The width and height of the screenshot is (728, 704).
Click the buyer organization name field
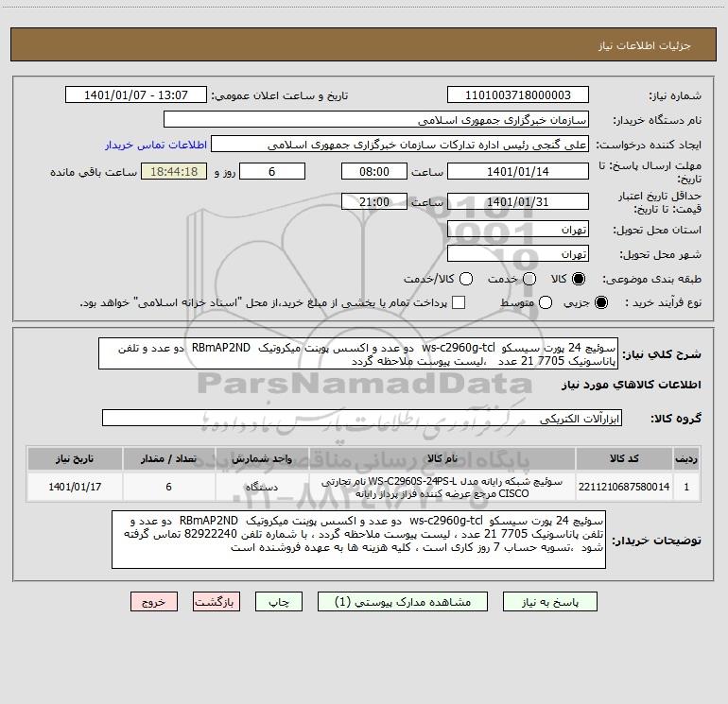pyautogui.click(x=376, y=120)
